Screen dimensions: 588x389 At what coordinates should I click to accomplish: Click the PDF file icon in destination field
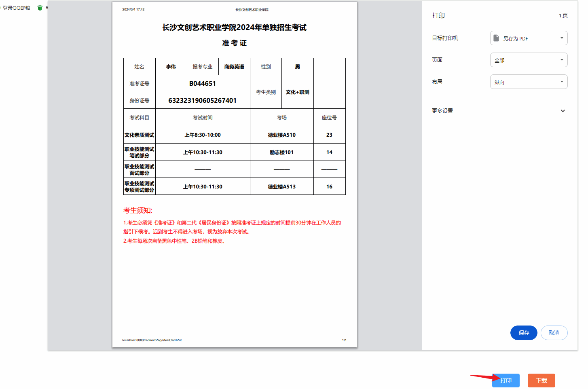pyautogui.click(x=496, y=38)
